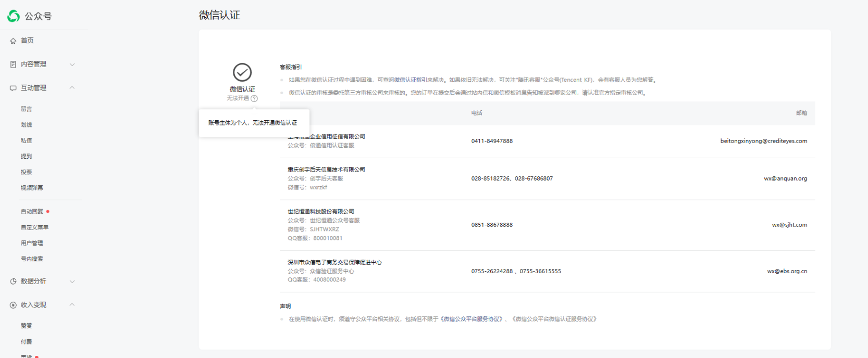This screenshot has width=868, height=358.
Task: Go to 用户管理
Action: pos(32,243)
